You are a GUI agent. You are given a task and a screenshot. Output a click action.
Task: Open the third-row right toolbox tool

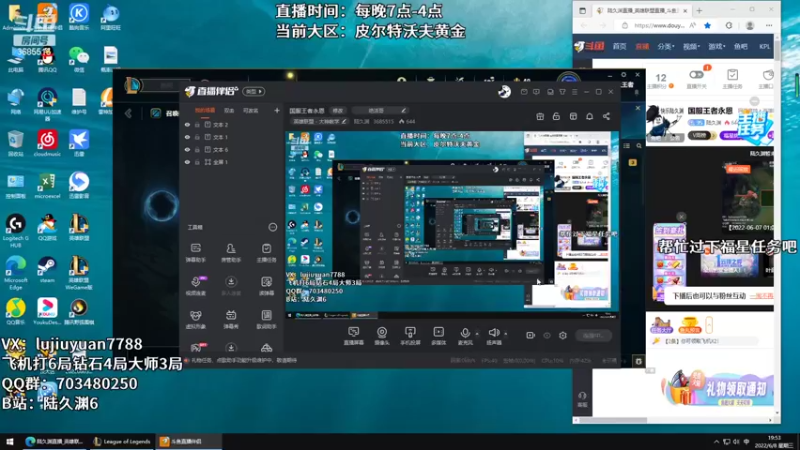click(x=266, y=319)
